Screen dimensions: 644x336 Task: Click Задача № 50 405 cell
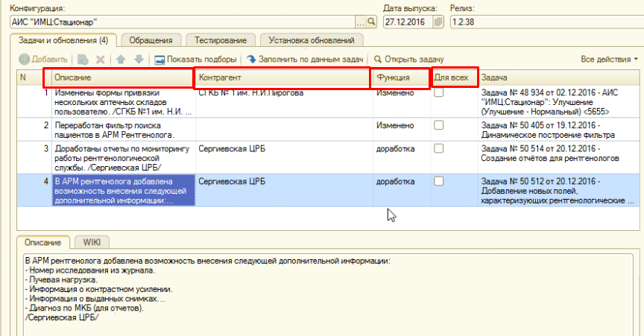point(558,130)
